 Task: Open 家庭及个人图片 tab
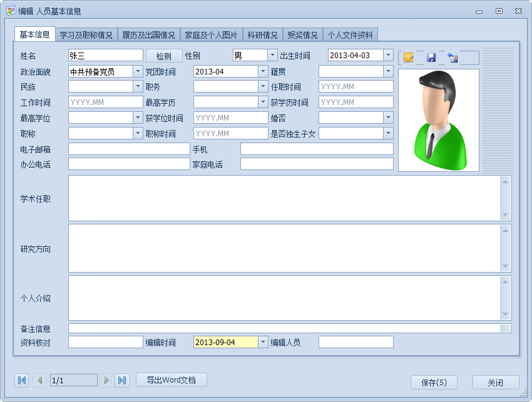pyautogui.click(x=211, y=35)
